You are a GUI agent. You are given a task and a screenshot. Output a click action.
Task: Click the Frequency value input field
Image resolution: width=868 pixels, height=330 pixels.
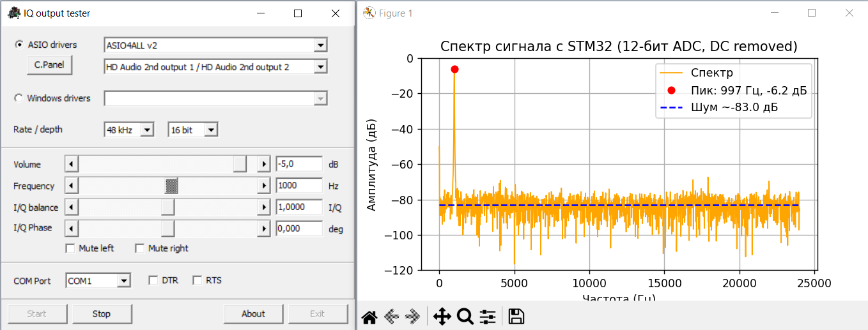298,186
